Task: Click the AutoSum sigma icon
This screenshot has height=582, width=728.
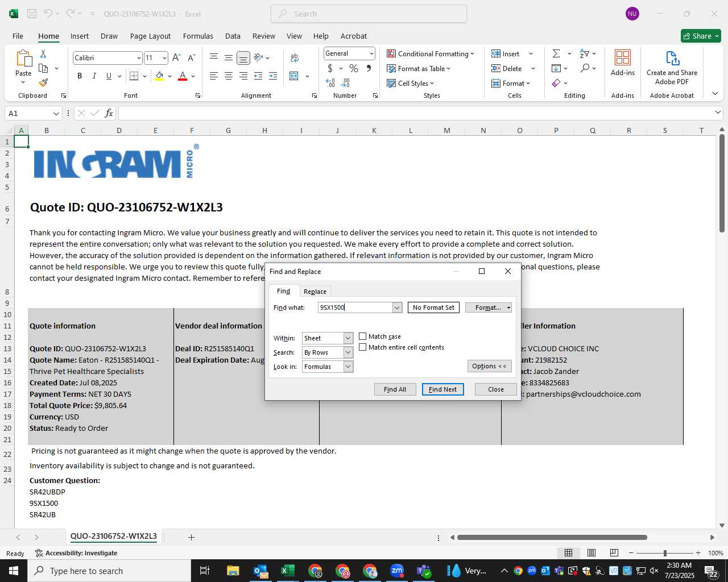Action: tap(556, 53)
